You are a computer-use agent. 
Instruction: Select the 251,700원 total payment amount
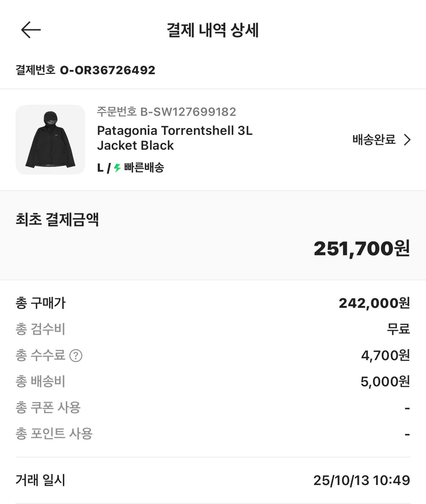click(362, 249)
